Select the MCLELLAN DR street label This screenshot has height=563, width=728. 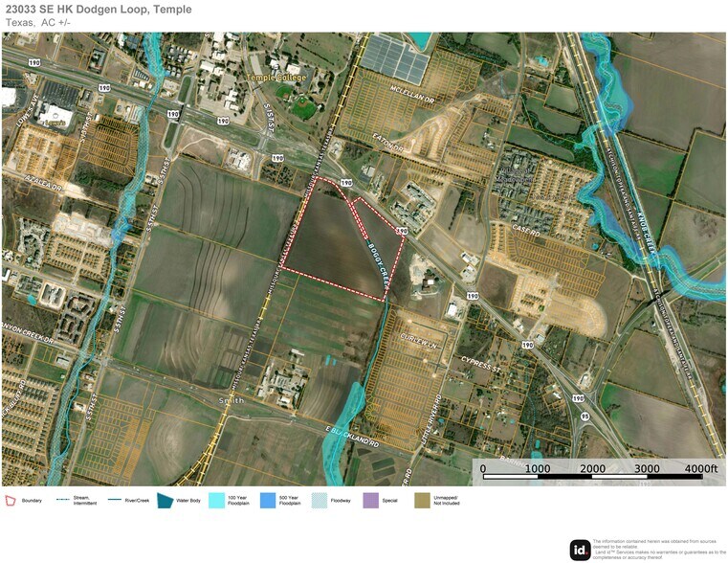pos(411,94)
